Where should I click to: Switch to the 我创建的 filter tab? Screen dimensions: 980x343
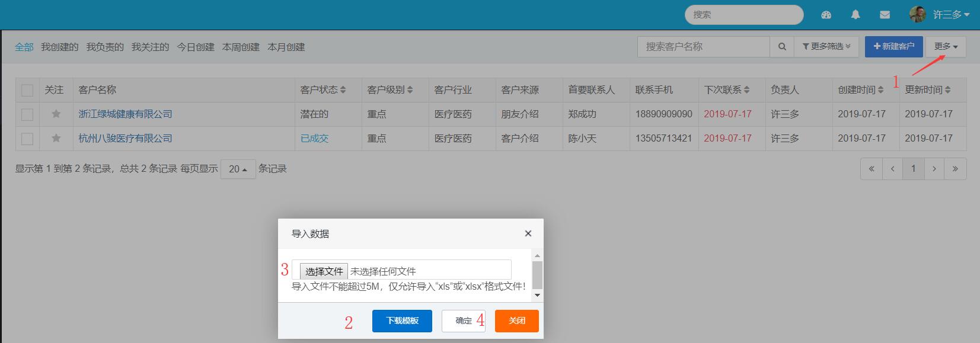coord(59,47)
